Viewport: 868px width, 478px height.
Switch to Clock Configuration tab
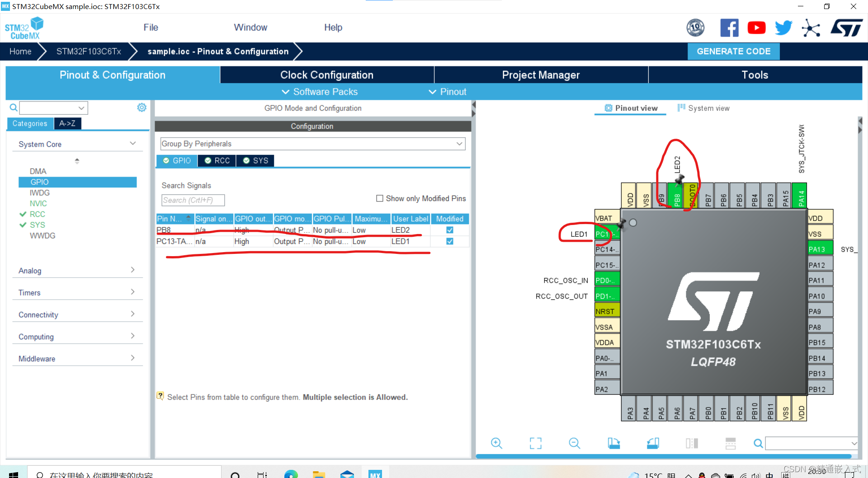point(327,75)
